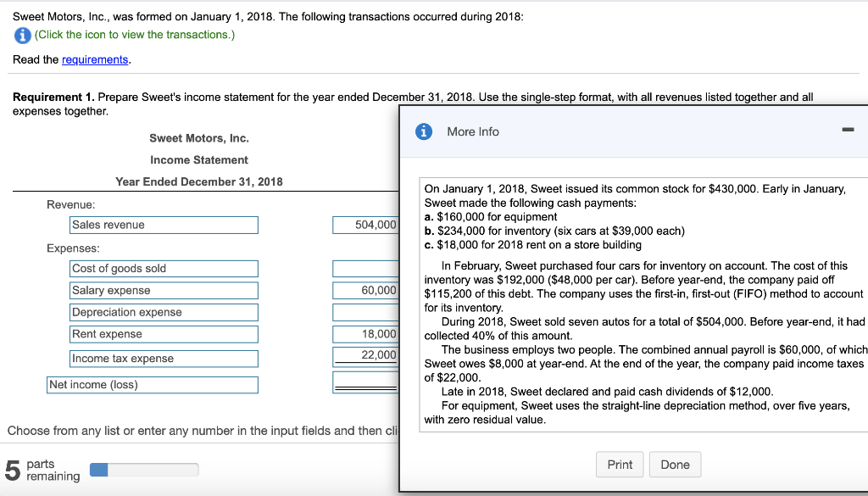Open the Net income (loss) label list

pyautogui.click(x=153, y=384)
